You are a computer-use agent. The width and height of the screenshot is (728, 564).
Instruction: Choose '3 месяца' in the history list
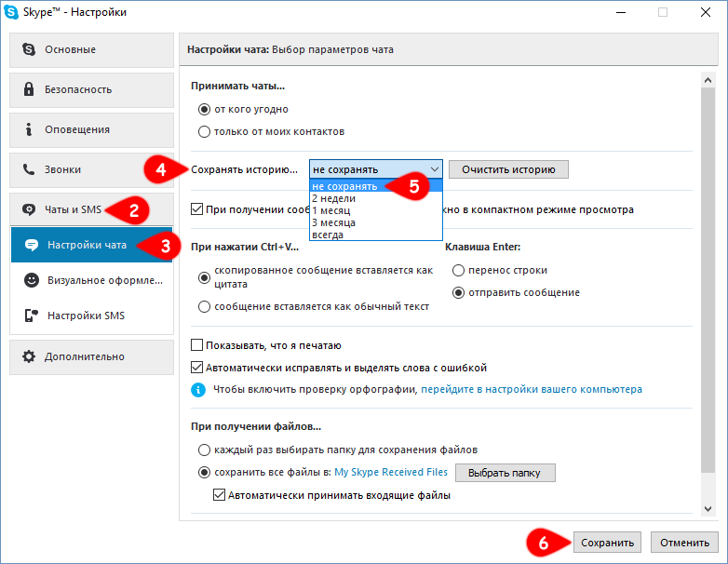(x=375, y=222)
